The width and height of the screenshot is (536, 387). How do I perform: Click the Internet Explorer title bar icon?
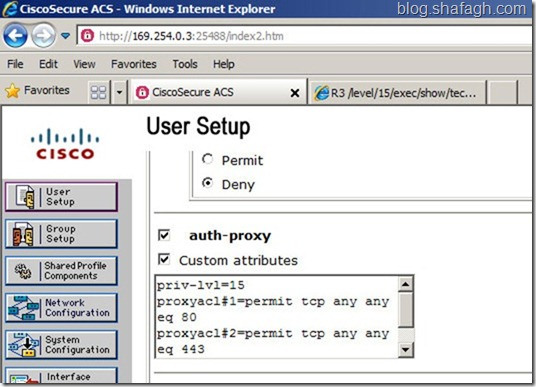pyautogui.click(x=10, y=9)
